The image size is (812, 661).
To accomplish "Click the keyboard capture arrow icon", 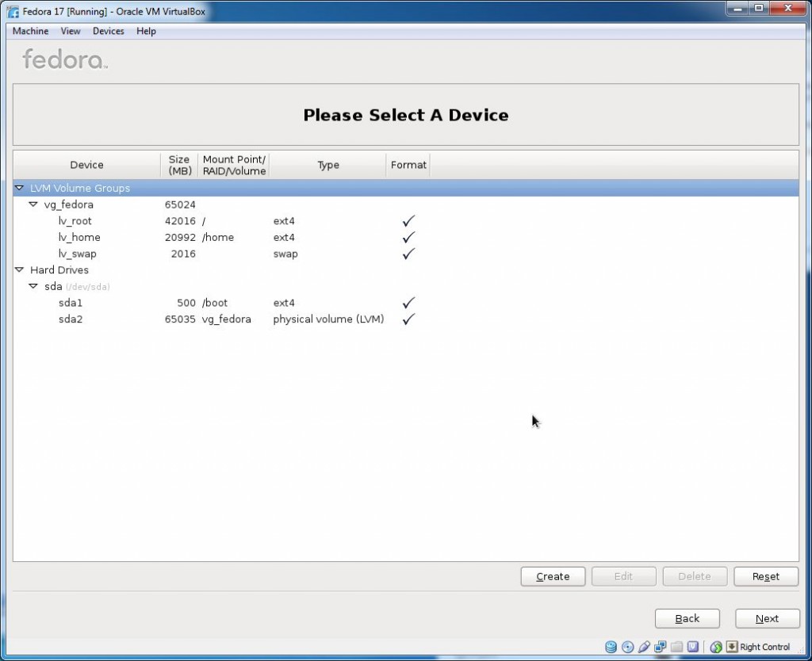I will coord(732,647).
